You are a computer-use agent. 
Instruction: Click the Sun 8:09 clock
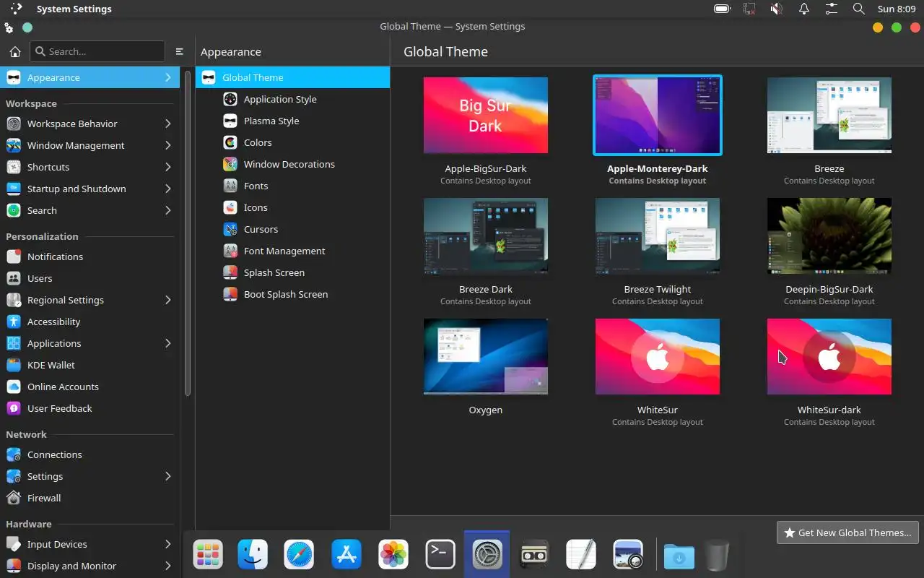tap(897, 9)
